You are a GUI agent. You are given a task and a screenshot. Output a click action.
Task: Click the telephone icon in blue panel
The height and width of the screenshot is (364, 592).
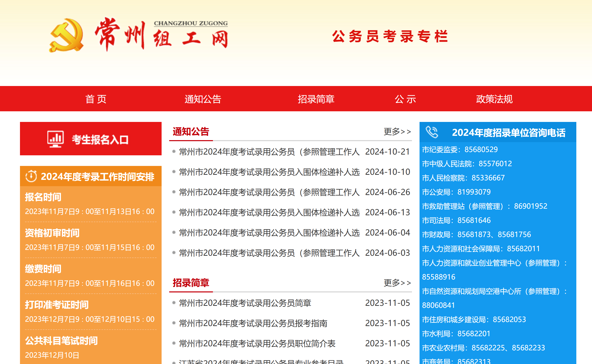[x=432, y=132]
